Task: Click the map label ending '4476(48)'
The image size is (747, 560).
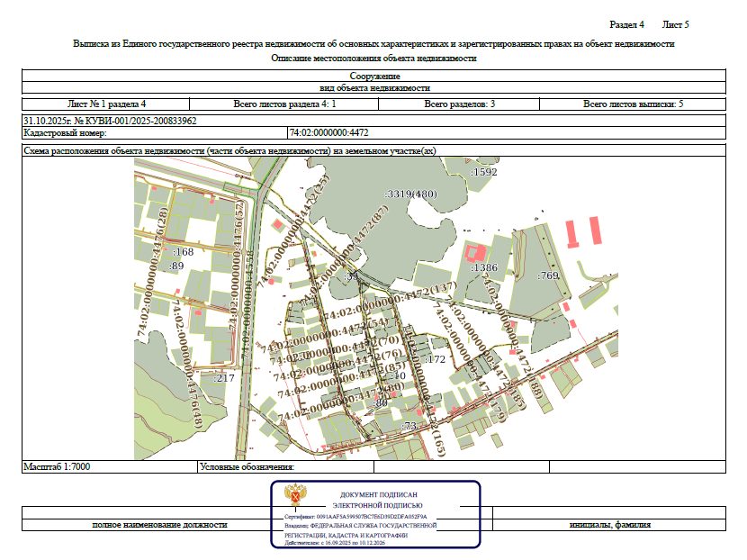Action: click(x=188, y=363)
